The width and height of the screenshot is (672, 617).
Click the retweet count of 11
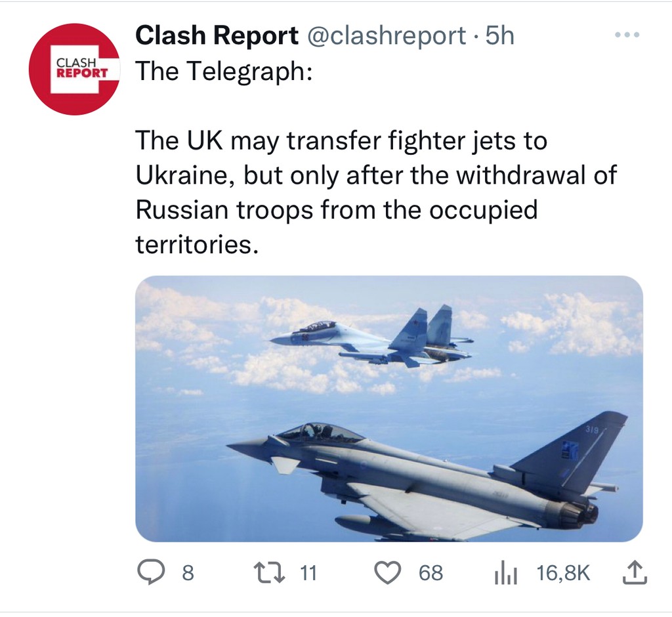308,574
